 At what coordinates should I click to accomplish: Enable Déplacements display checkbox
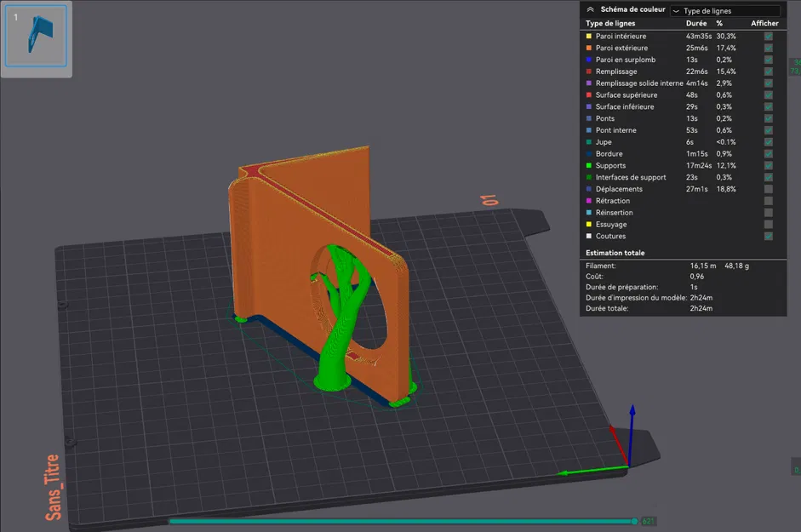click(x=769, y=189)
